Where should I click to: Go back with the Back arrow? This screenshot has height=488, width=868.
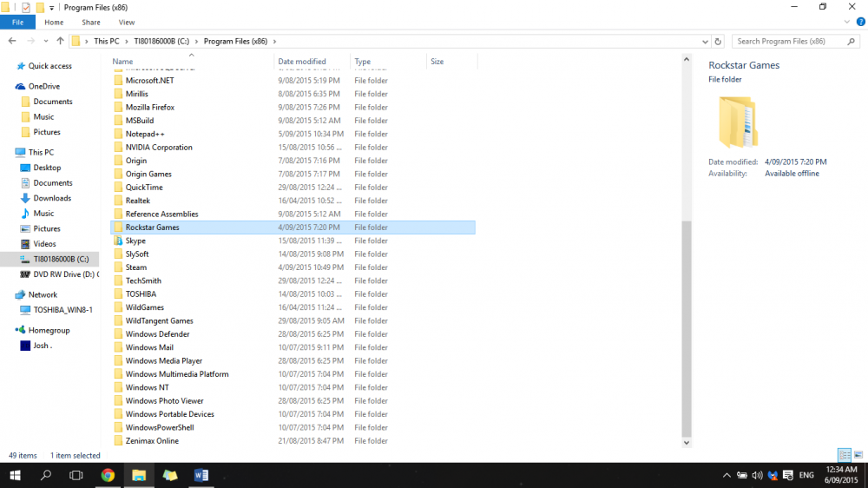pos(12,41)
